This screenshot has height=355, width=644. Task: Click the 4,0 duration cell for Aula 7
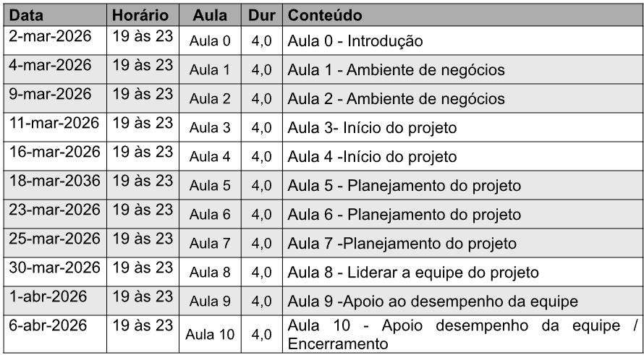coord(261,244)
